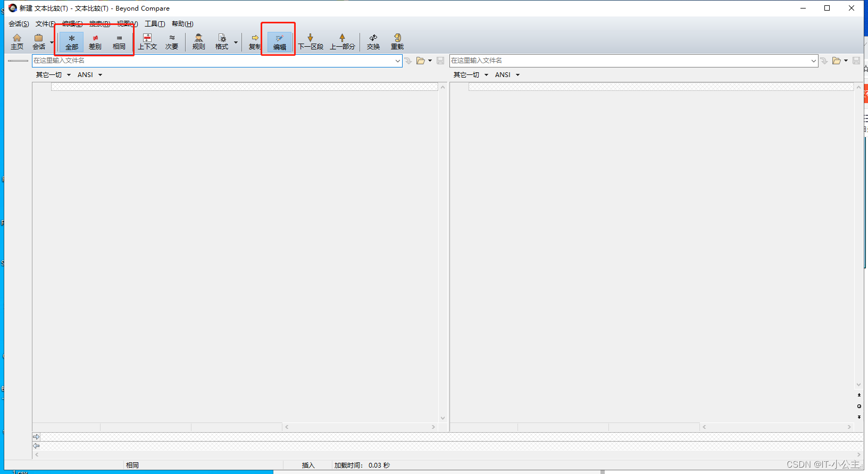The width and height of the screenshot is (868, 474).
Task: Open left pane browse folder icon
Action: 421,61
